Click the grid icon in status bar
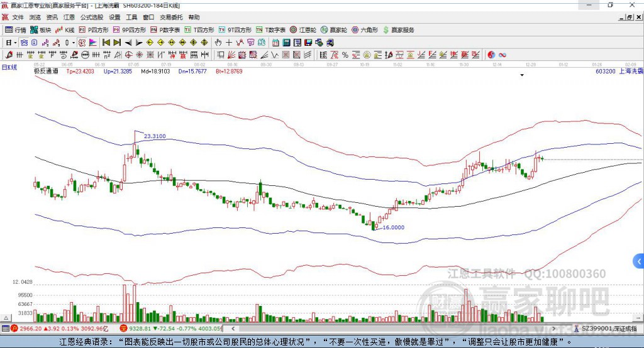The image size is (644, 348). [5, 329]
